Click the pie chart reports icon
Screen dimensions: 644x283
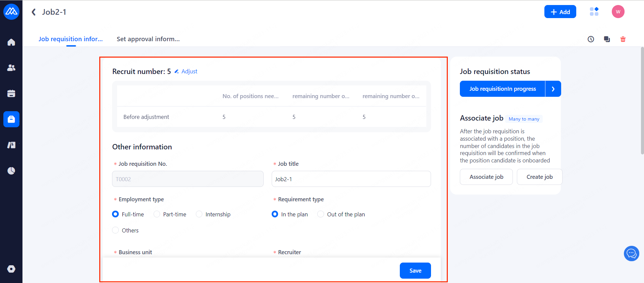[x=11, y=171]
